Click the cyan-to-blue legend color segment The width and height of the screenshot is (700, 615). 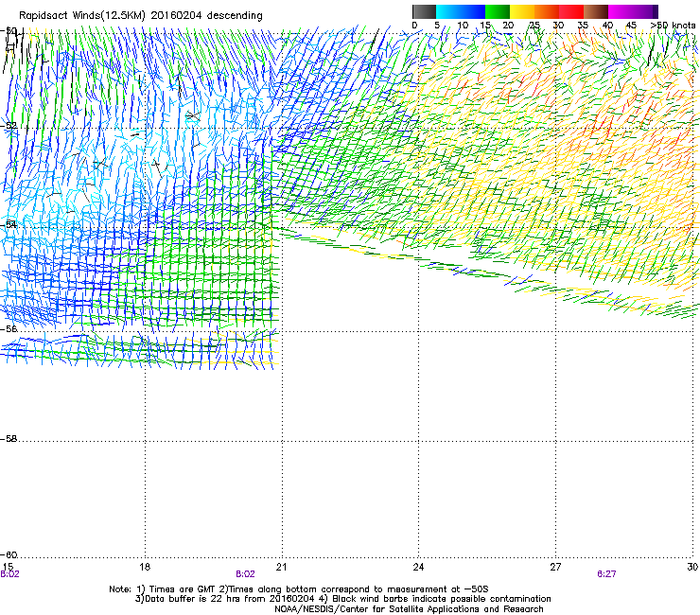coord(461,11)
